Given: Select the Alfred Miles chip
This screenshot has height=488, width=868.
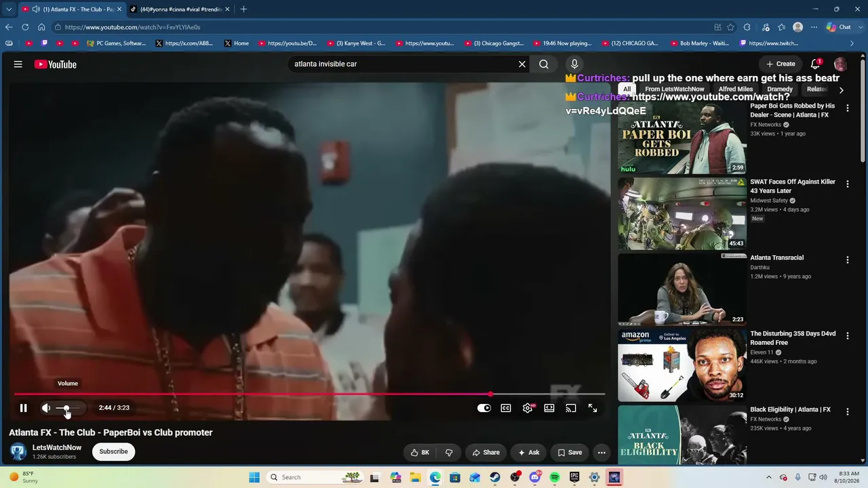Looking at the screenshot, I should pos(736,89).
